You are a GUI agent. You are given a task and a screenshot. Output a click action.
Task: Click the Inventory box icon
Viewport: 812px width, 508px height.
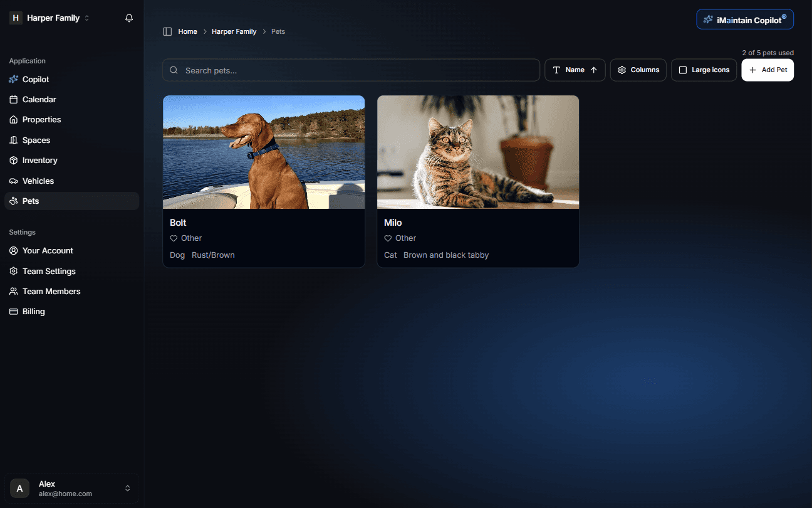14,161
